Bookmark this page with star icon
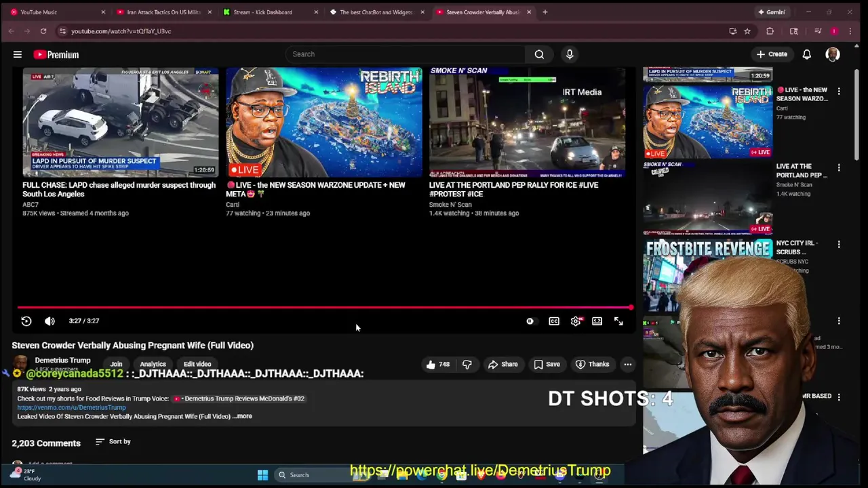This screenshot has height=488, width=868. pos(747,31)
